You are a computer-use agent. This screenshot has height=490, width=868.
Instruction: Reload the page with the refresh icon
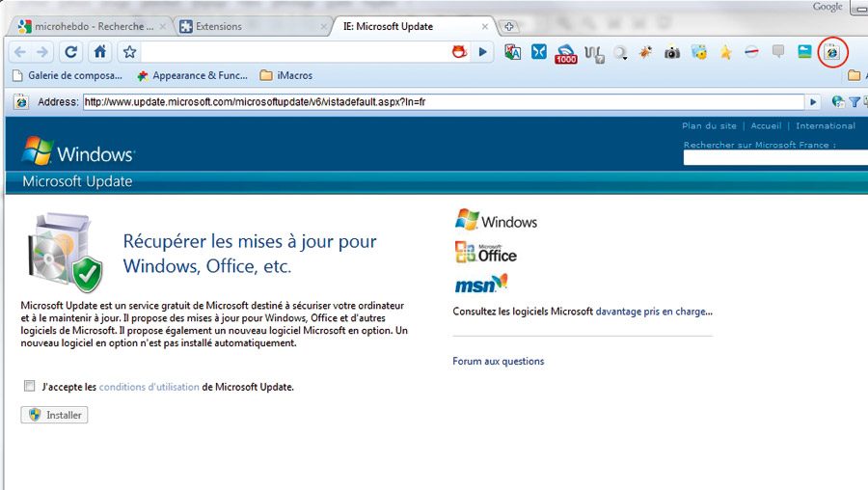click(x=70, y=52)
